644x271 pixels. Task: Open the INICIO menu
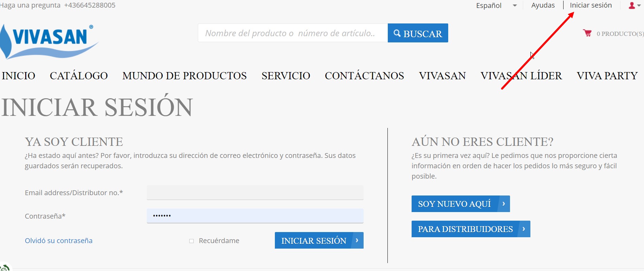tap(19, 76)
